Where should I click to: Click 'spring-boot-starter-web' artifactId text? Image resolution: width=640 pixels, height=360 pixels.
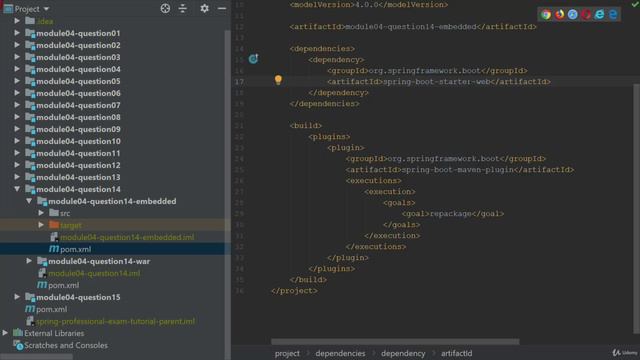[437, 82]
